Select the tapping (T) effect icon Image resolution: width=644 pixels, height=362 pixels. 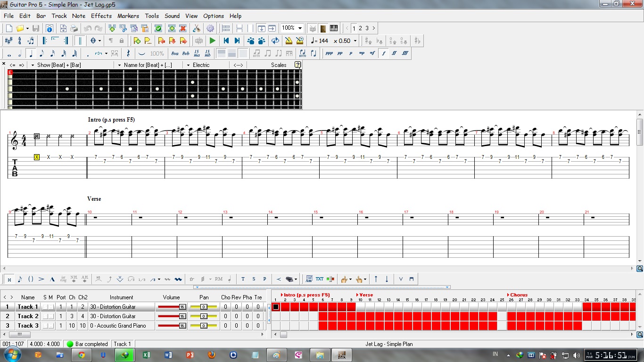[243, 279]
